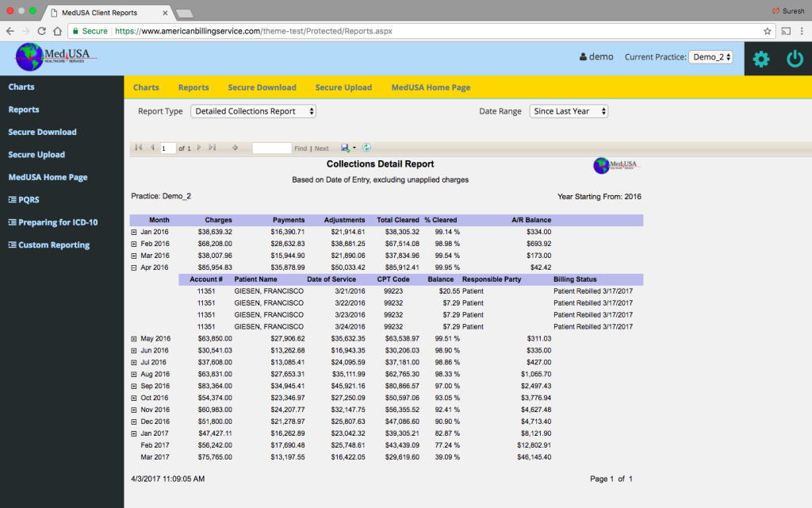This screenshot has width=812, height=508.
Task: Go to next report page arrow
Action: (199, 148)
